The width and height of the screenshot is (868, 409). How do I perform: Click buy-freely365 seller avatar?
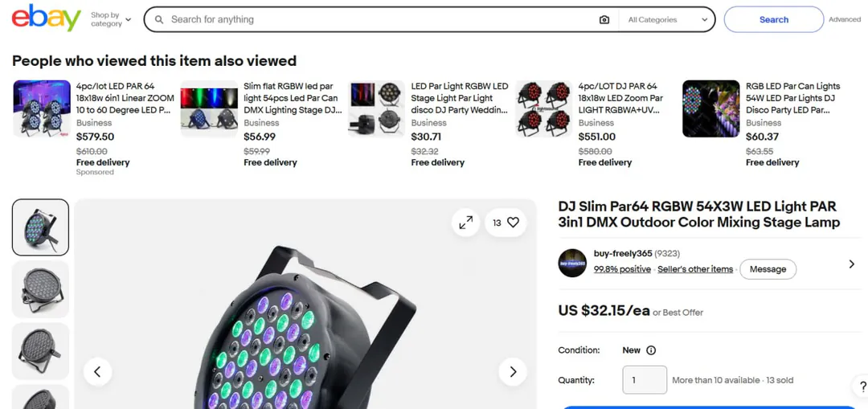point(572,263)
